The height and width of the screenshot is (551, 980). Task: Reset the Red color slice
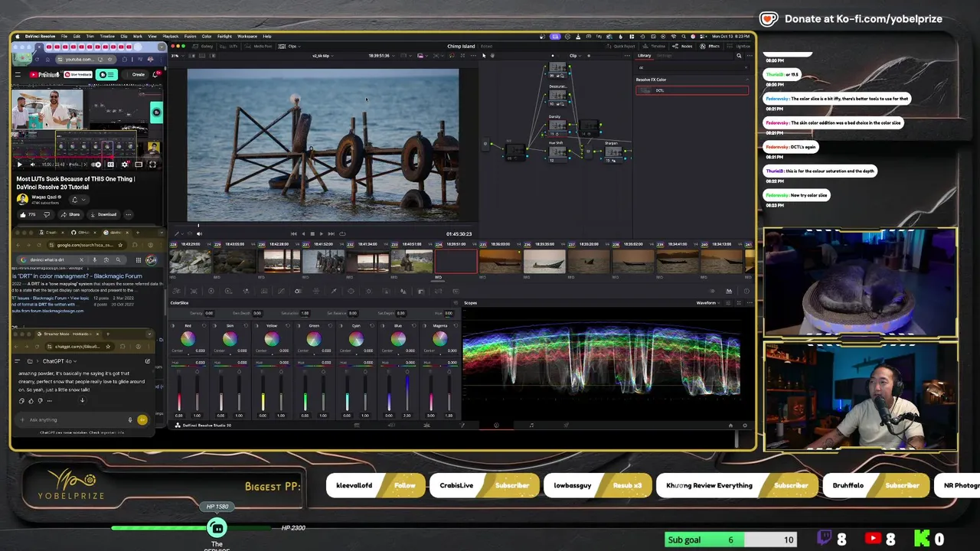click(x=204, y=326)
